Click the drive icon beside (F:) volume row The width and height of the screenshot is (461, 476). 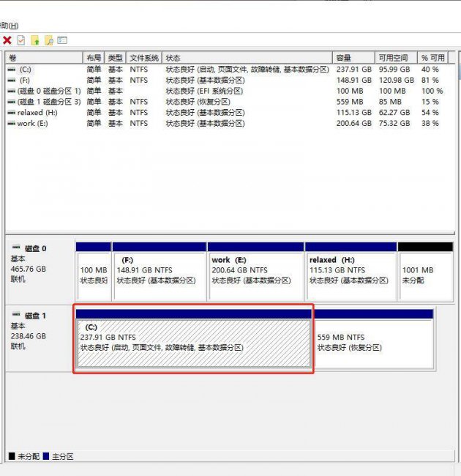pyautogui.click(x=12, y=80)
